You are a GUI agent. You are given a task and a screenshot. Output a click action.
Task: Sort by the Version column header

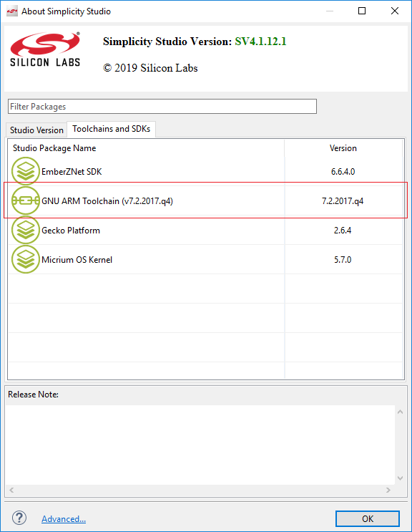343,148
